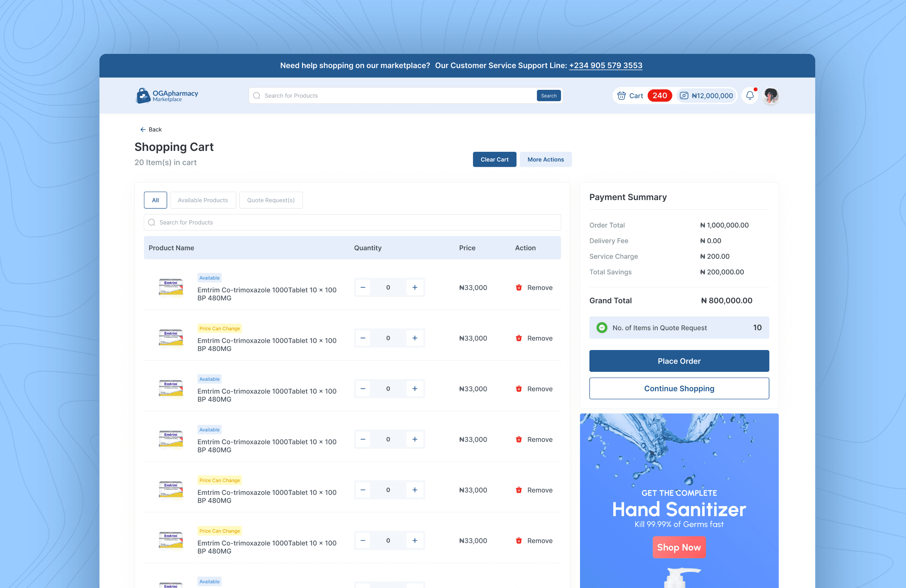Image resolution: width=906 pixels, height=588 pixels.
Task: Click the trash icon in the second cart row
Action: (x=519, y=338)
